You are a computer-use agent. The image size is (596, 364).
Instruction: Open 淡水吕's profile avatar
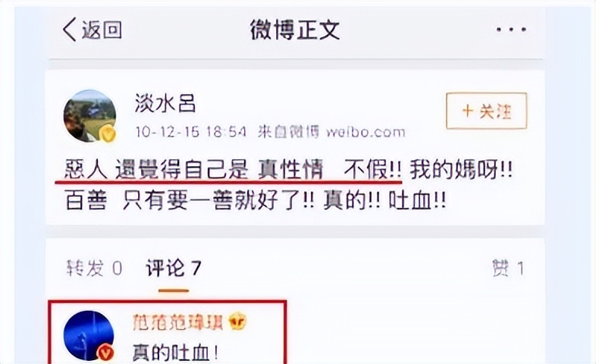coord(89,116)
